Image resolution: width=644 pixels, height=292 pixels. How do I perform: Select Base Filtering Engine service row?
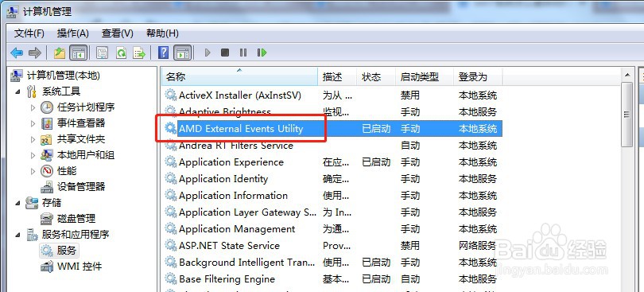coord(332,278)
